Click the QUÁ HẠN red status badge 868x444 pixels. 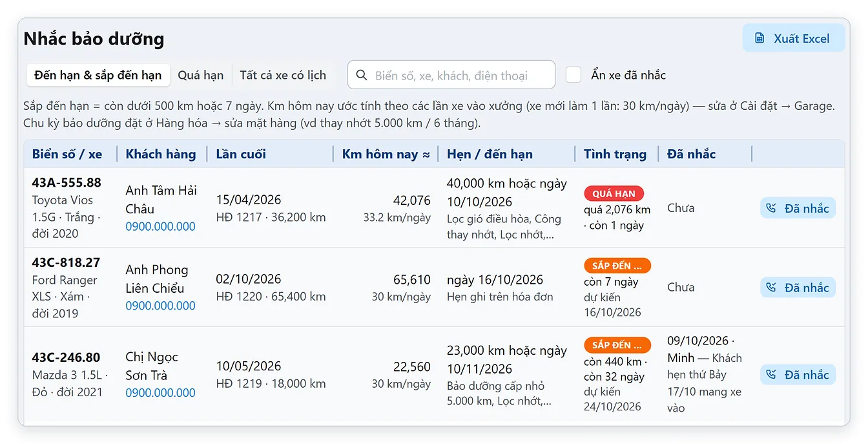pyautogui.click(x=614, y=193)
